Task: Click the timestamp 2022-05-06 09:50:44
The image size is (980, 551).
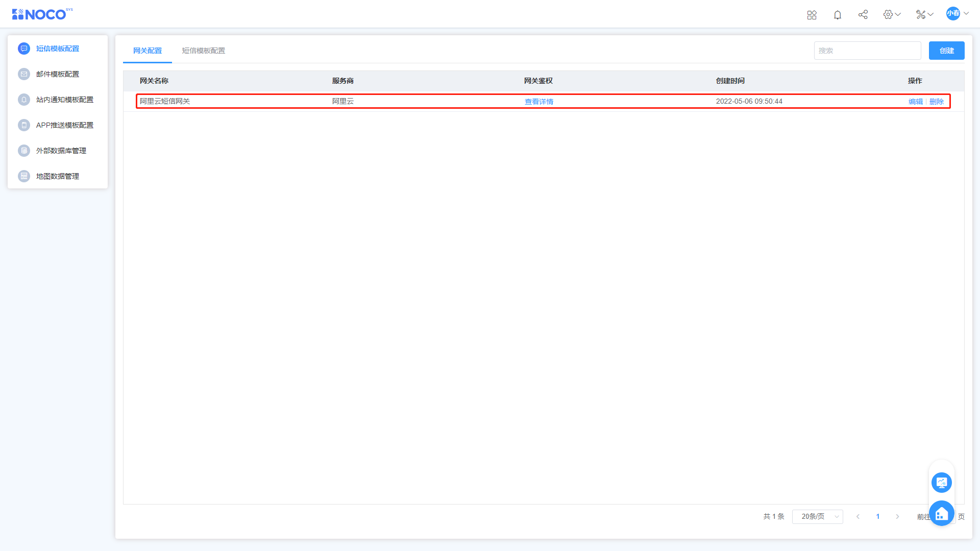Action: [749, 101]
